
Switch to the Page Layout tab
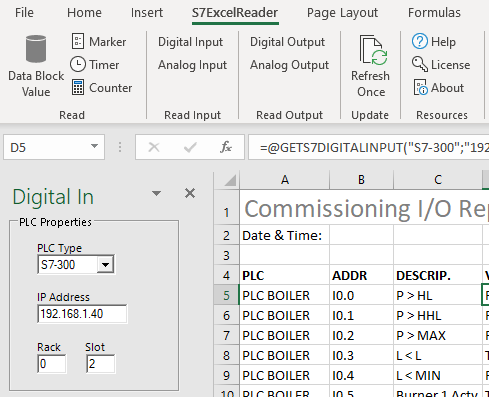[x=342, y=13]
